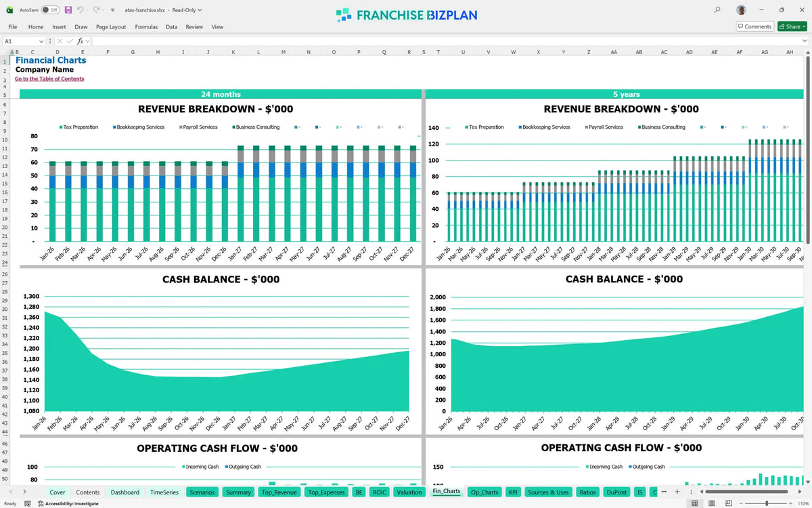The image size is (812, 508).
Task: Open the Formulas ribbon tab
Action: 146,27
